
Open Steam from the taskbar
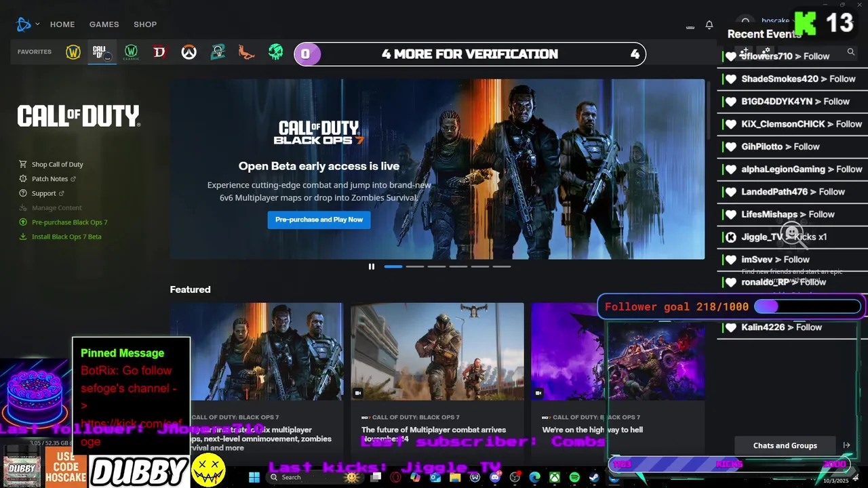594,477
